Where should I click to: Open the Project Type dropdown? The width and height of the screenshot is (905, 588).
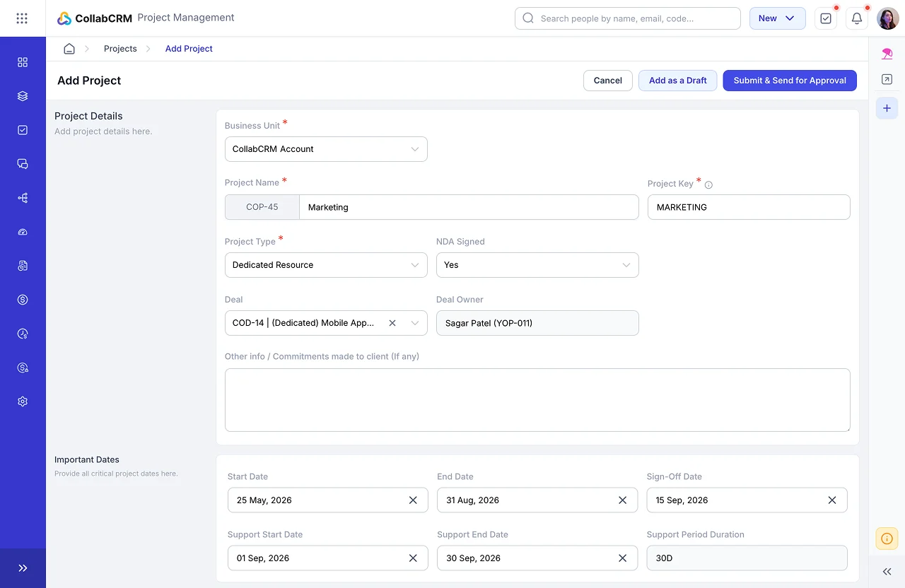click(326, 265)
